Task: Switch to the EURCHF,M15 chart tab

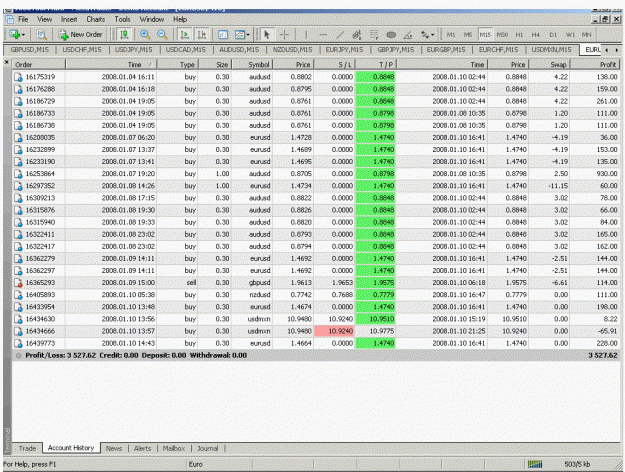Action: pos(498,49)
